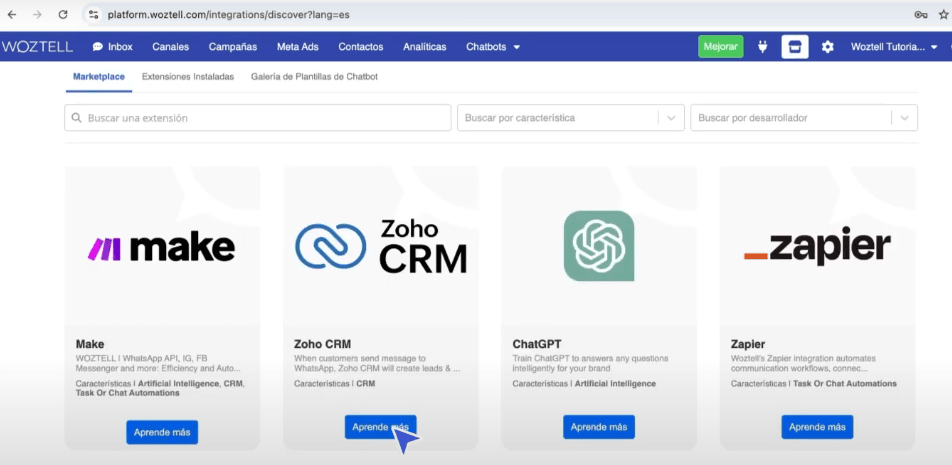
Task: Open Meta Ads section
Action: (298, 47)
